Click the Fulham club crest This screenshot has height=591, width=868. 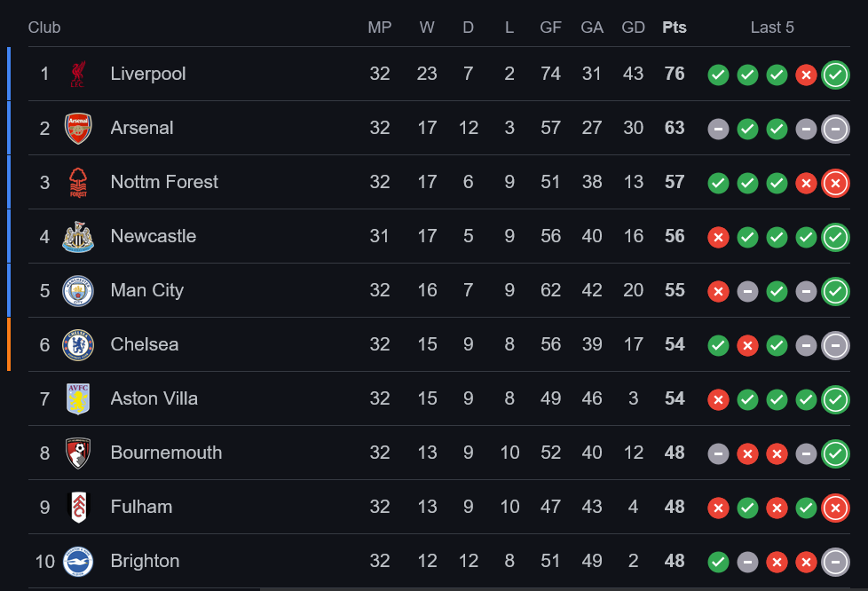78,508
